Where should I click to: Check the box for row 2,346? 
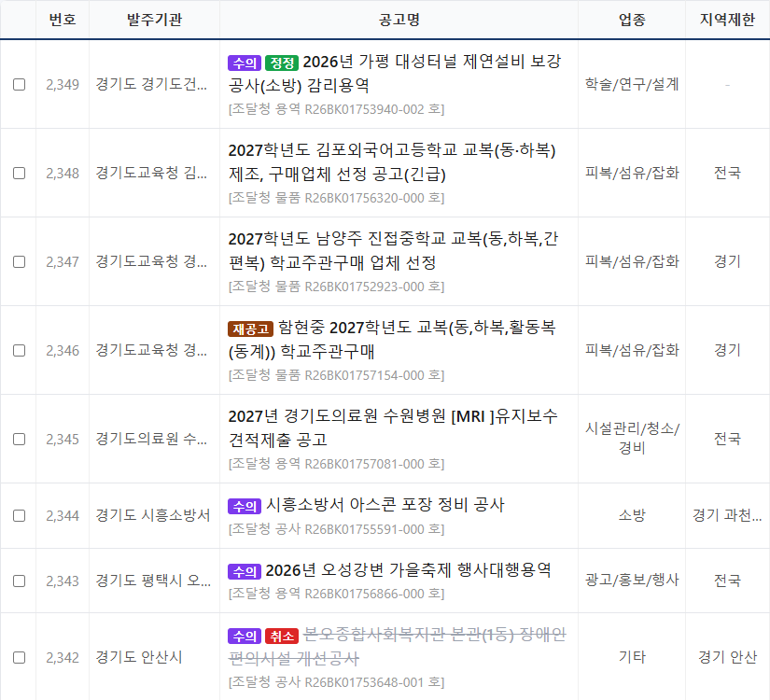click(20, 350)
